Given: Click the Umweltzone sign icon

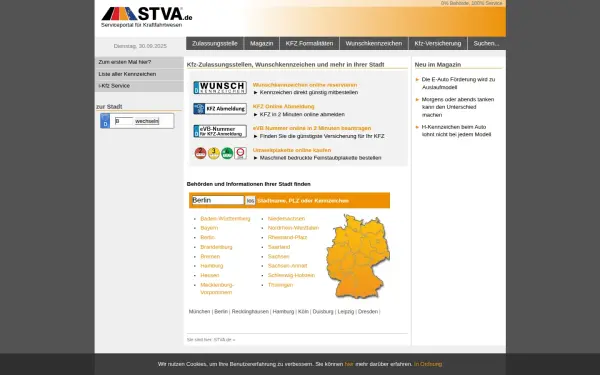Looking at the screenshot, I should [240, 153].
